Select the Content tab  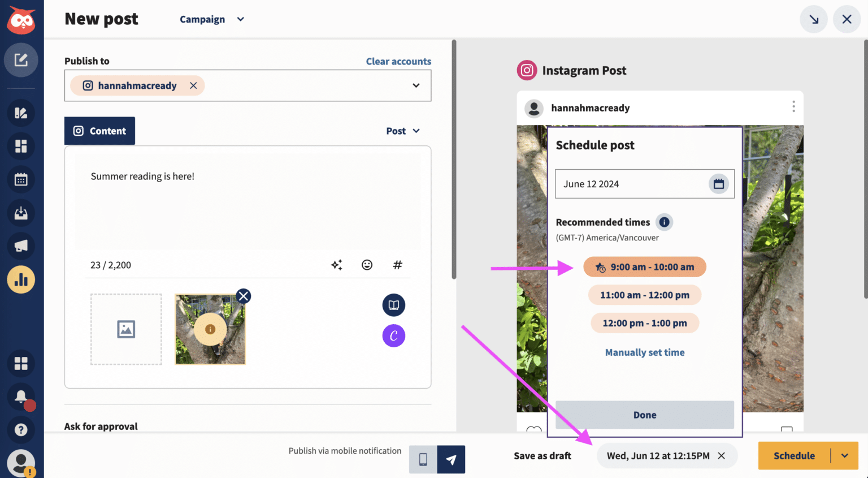99,131
